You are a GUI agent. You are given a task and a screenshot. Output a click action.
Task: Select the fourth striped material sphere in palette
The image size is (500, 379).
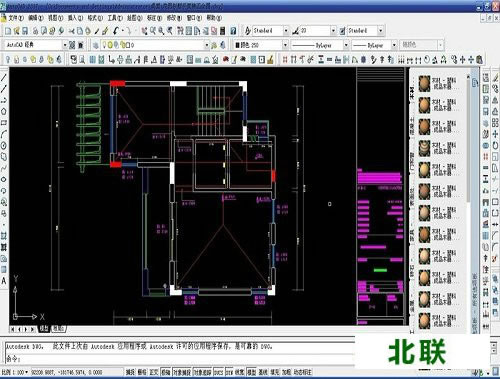pyautogui.click(x=425, y=148)
